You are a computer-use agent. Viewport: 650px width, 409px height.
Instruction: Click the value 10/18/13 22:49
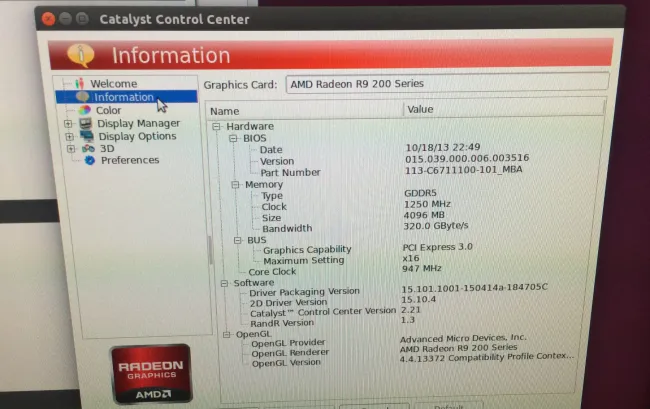tap(443, 147)
